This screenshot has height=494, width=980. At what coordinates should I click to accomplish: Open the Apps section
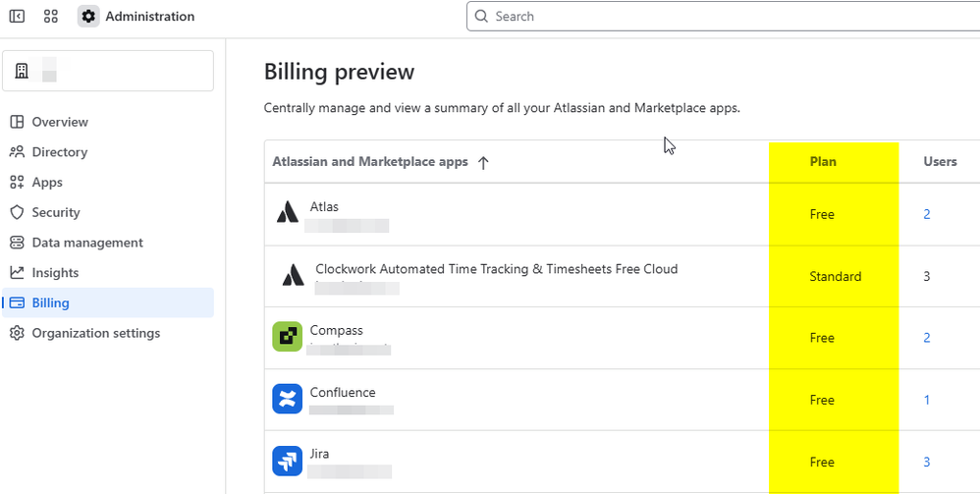107,182
